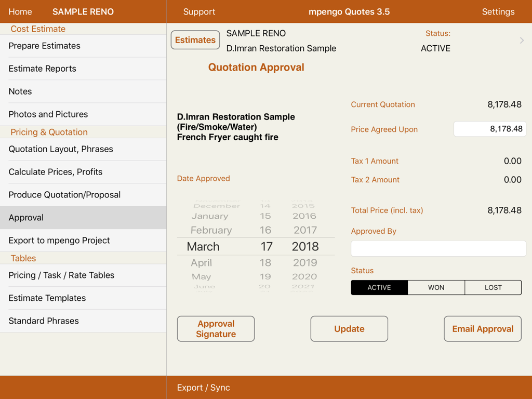Tap the Email Approval button
The image size is (532, 399).
482,328
